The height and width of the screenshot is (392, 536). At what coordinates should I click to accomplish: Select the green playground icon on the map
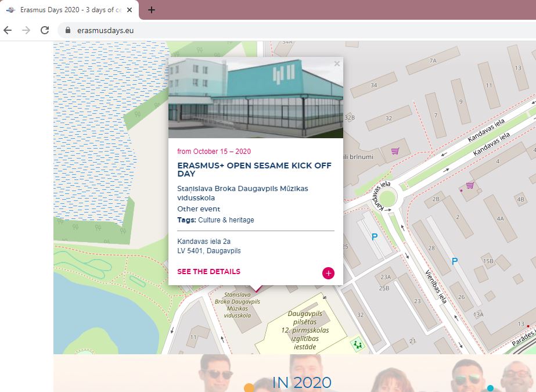point(358,344)
